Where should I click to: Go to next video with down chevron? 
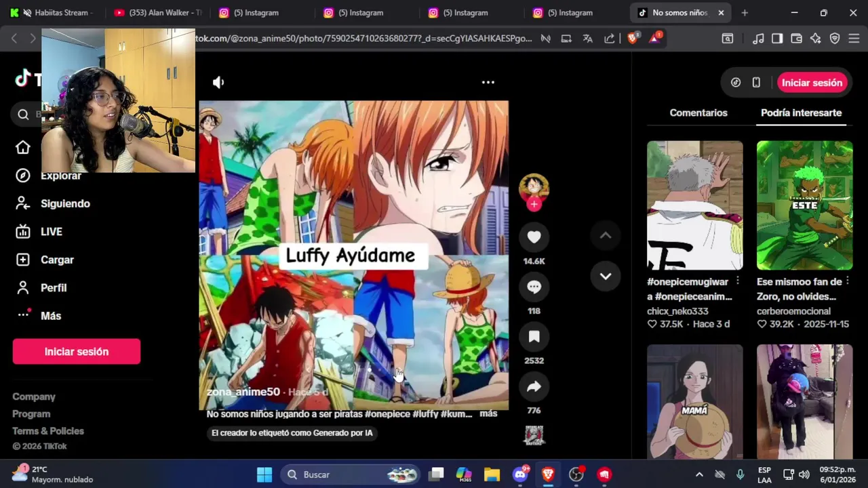click(606, 277)
